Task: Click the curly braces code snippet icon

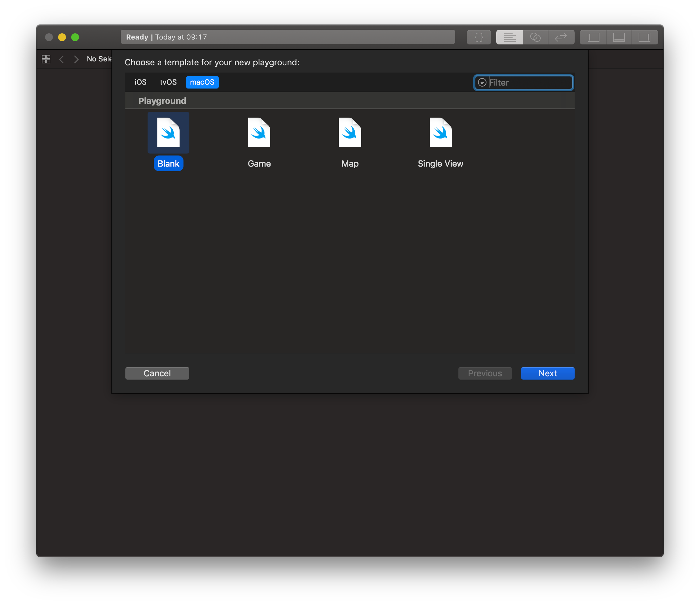Action: point(479,37)
